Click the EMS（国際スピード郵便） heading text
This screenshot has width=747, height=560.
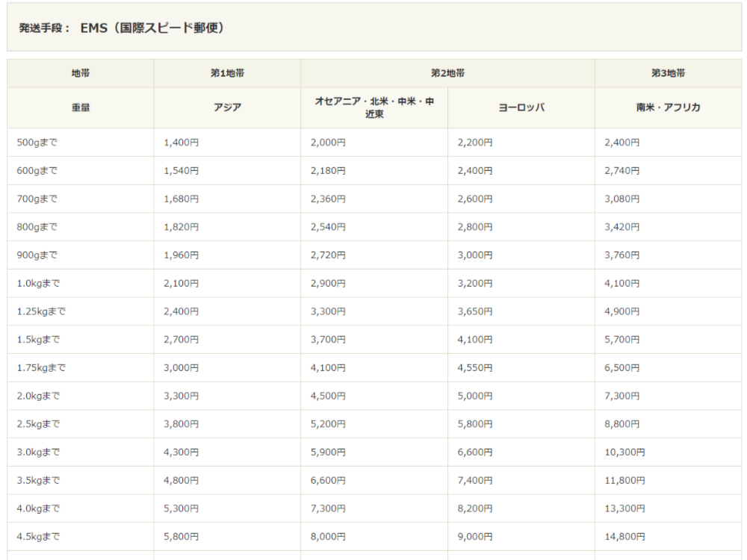152,28
